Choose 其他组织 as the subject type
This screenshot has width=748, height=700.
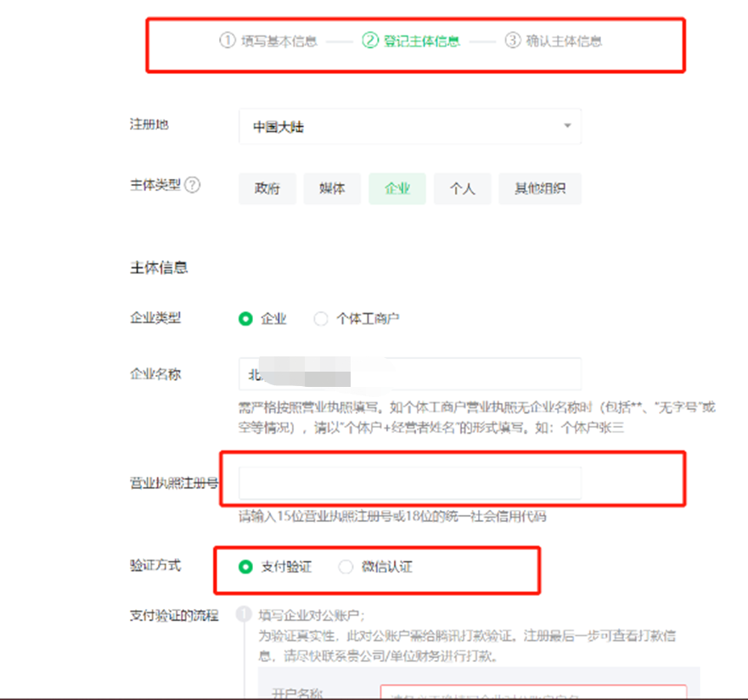pyautogui.click(x=540, y=189)
